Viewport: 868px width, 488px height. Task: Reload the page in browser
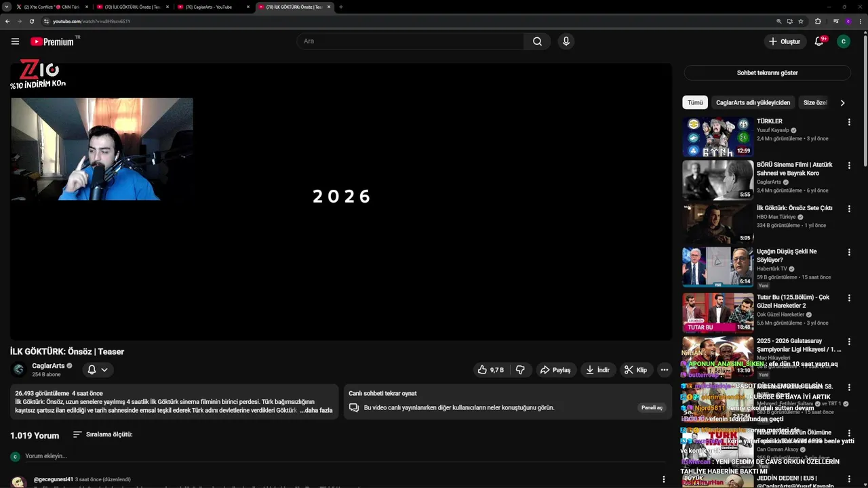pos(31,21)
